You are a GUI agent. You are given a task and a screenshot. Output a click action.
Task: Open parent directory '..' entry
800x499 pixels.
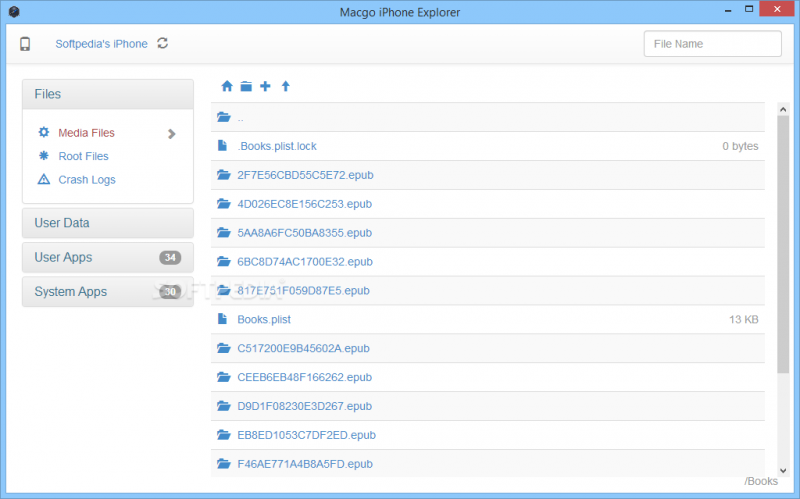coord(240,118)
